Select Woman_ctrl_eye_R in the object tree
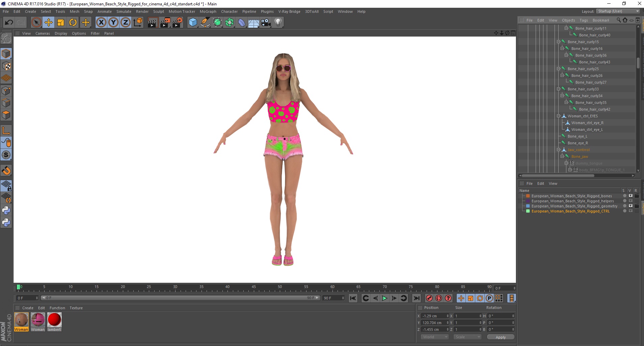644x346 pixels. (587, 123)
